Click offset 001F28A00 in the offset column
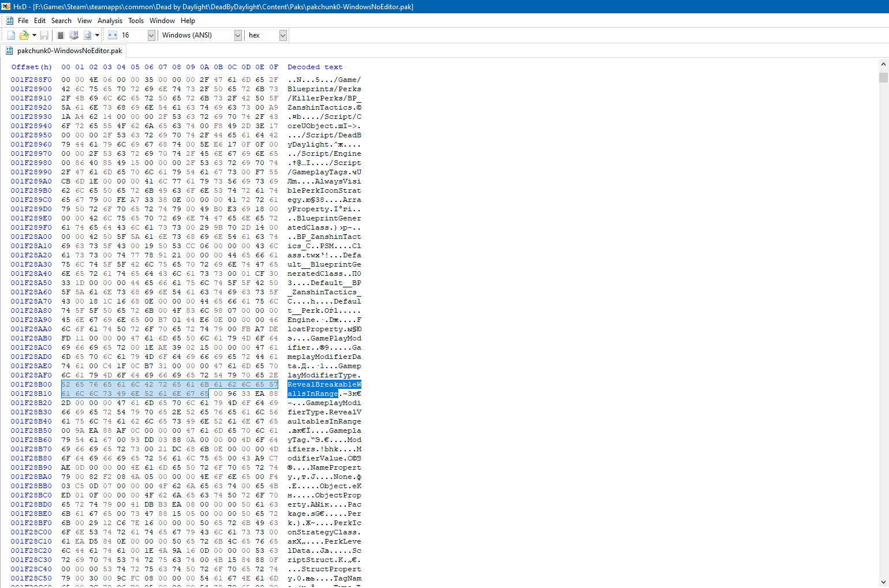 [x=31, y=237]
